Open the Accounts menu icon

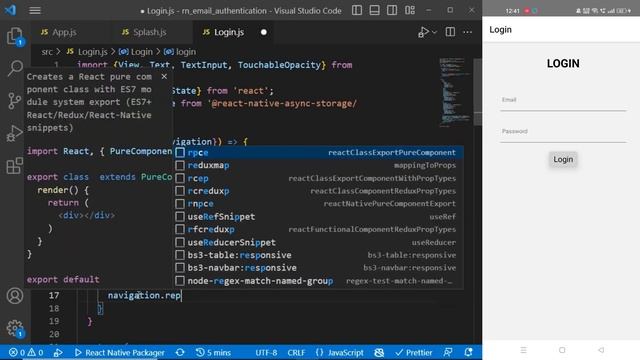point(15,296)
